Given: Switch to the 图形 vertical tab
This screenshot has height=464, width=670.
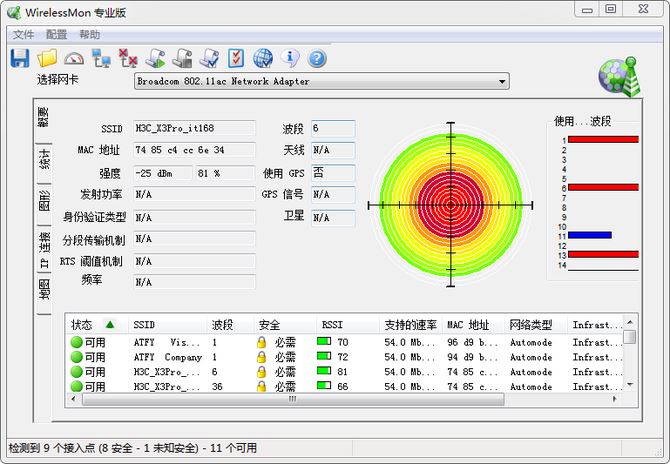Looking at the screenshot, I should point(44,201).
